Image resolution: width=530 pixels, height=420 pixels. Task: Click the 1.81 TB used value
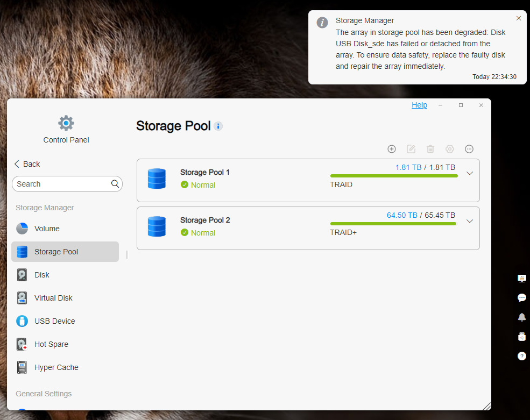coord(408,167)
